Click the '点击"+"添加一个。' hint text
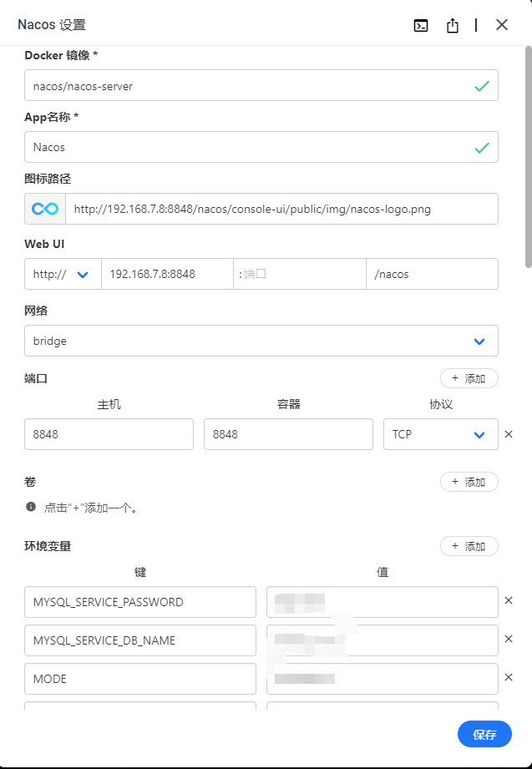This screenshot has width=532, height=769. pyautogui.click(x=91, y=508)
